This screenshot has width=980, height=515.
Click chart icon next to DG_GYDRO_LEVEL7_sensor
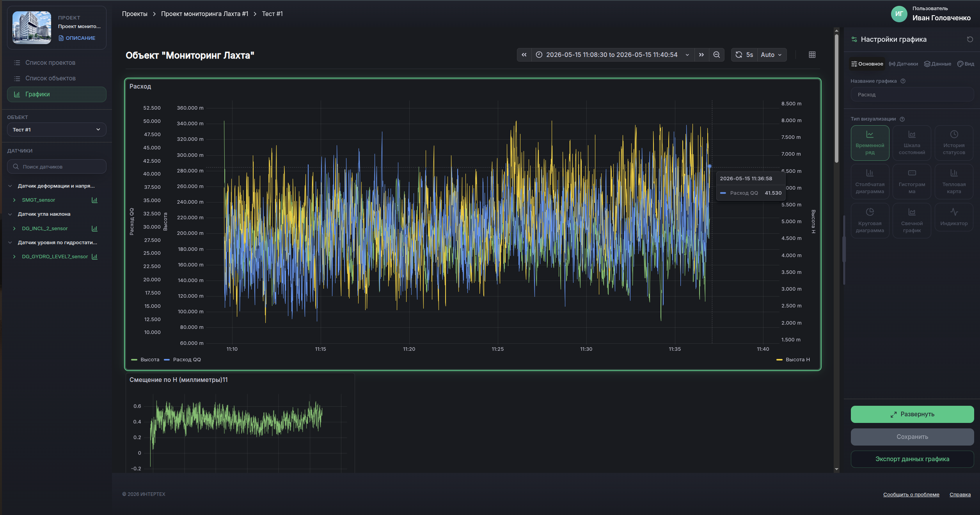click(94, 257)
